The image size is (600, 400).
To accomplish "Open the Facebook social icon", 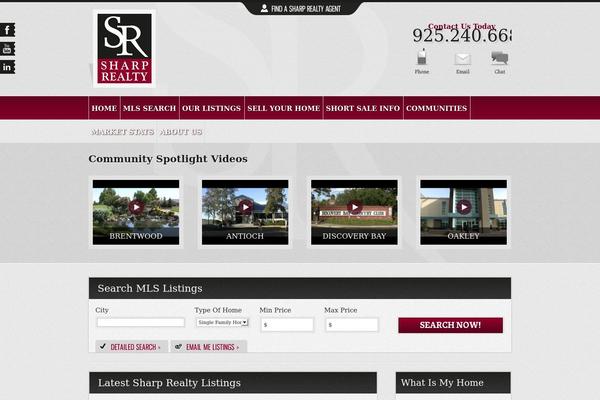I will [x=7, y=30].
